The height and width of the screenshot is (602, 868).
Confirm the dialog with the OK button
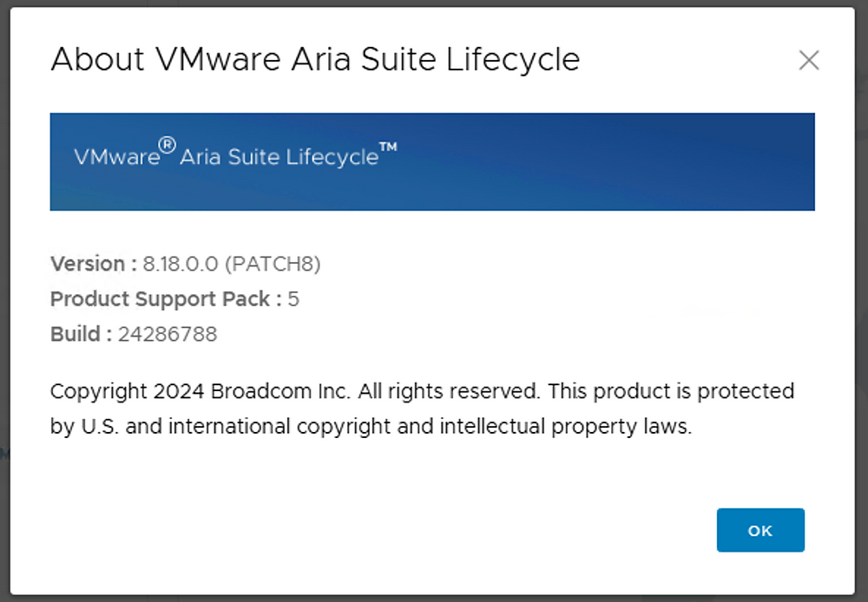(x=760, y=530)
